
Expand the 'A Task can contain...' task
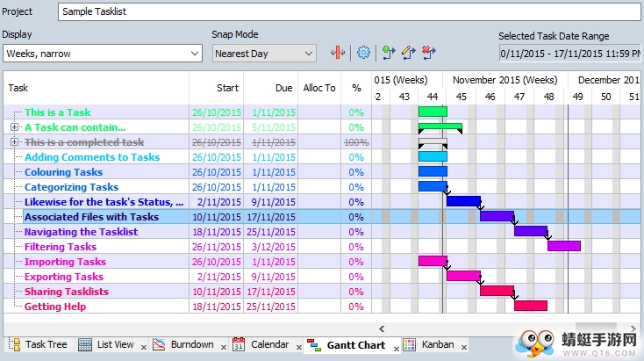tap(14, 127)
